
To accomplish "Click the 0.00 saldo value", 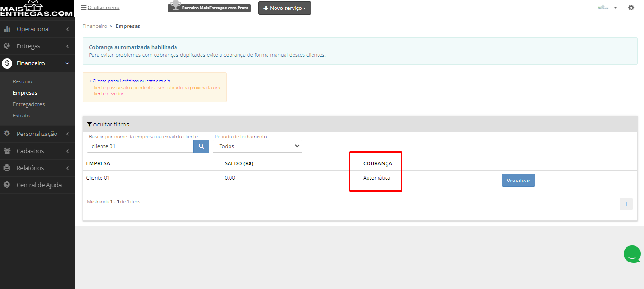I will pyautogui.click(x=230, y=178).
